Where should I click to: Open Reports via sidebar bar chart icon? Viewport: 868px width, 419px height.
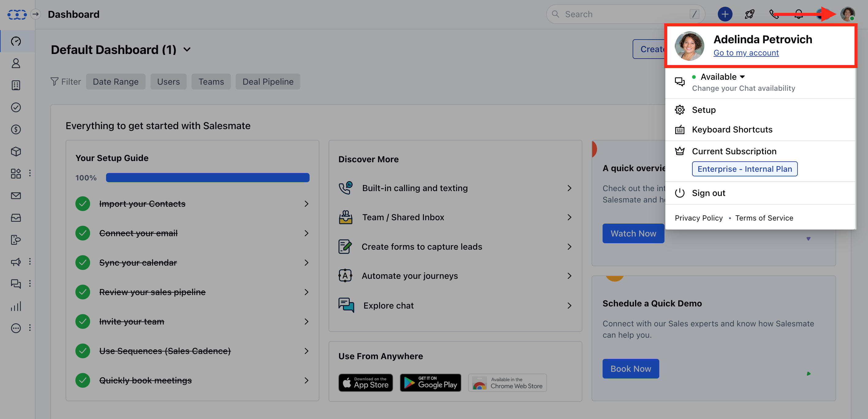[x=16, y=306]
